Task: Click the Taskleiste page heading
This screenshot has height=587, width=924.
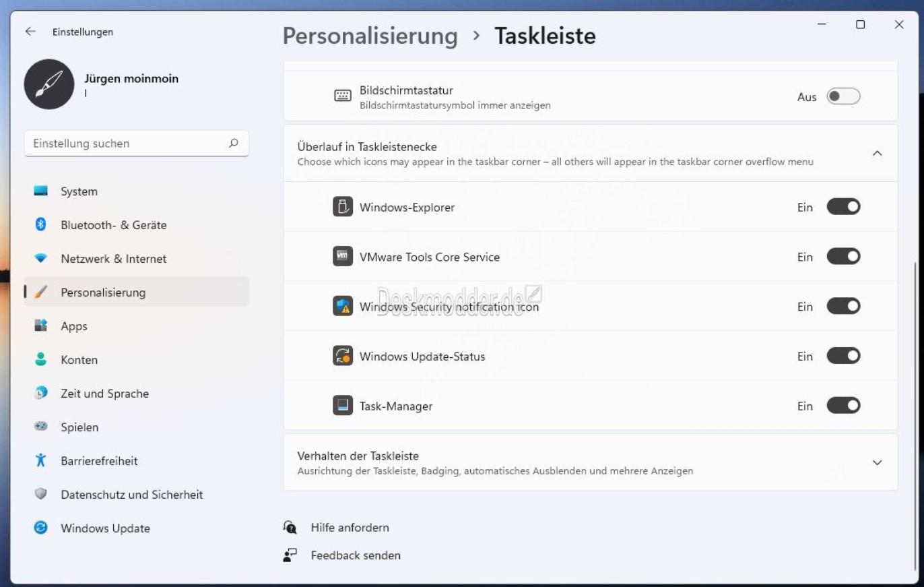Action: [546, 36]
